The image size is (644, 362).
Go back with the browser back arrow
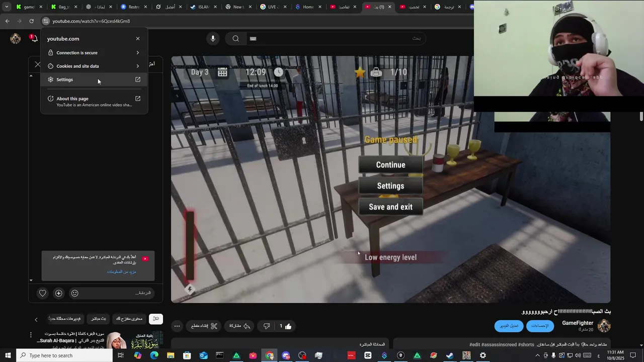pyautogui.click(x=7, y=21)
